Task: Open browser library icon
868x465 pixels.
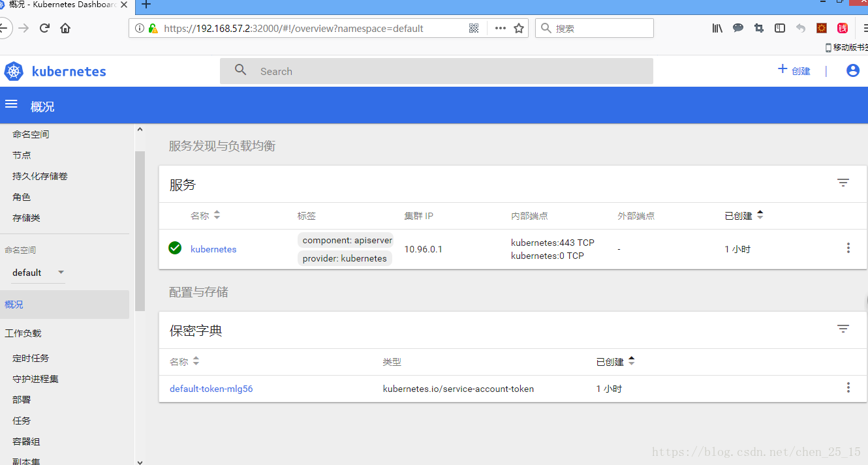Action: [x=717, y=28]
